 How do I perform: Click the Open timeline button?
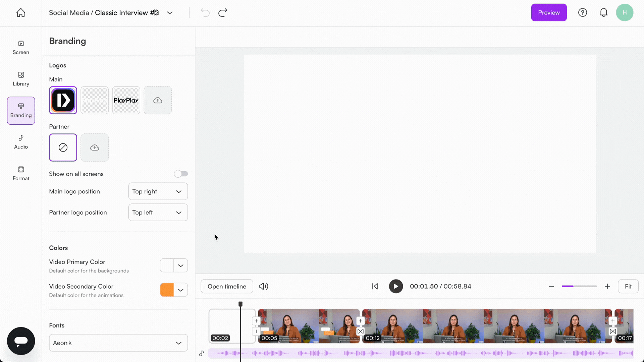[x=227, y=286]
